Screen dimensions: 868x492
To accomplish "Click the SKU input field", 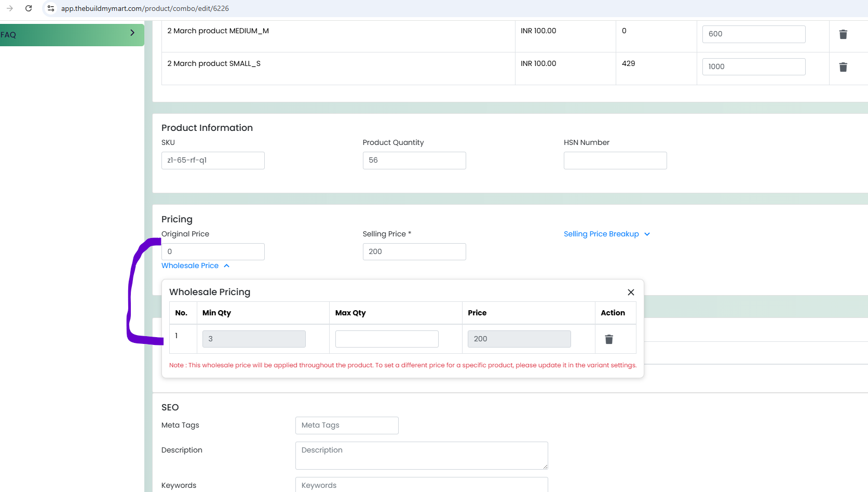I will (x=213, y=161).
